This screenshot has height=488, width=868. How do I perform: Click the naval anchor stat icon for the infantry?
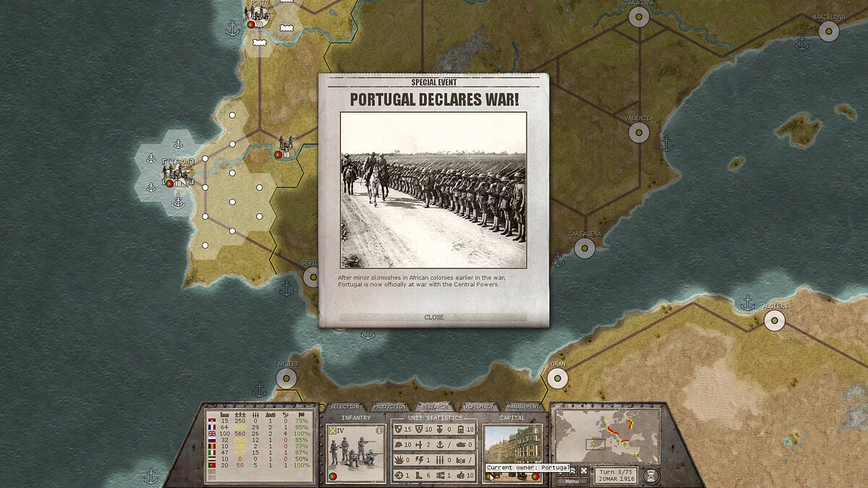point(441,445)
